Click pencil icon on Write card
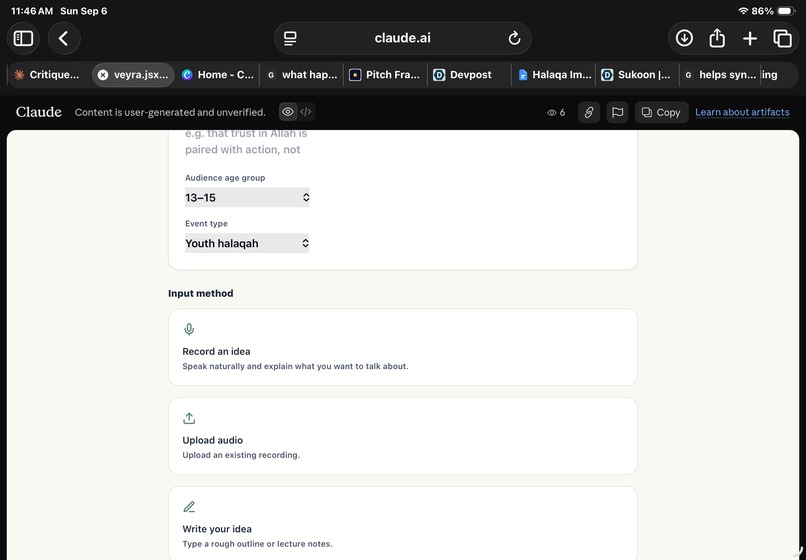 (x=189, y=507)
